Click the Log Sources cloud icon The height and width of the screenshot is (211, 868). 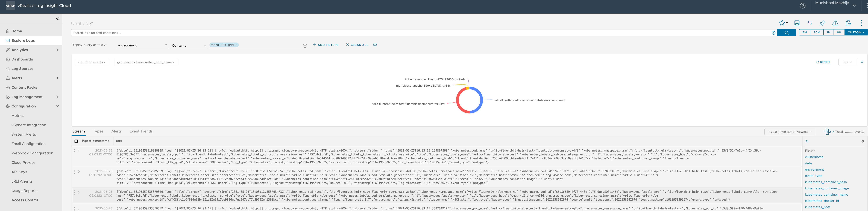pyautogui.click(x=8, y=69)
